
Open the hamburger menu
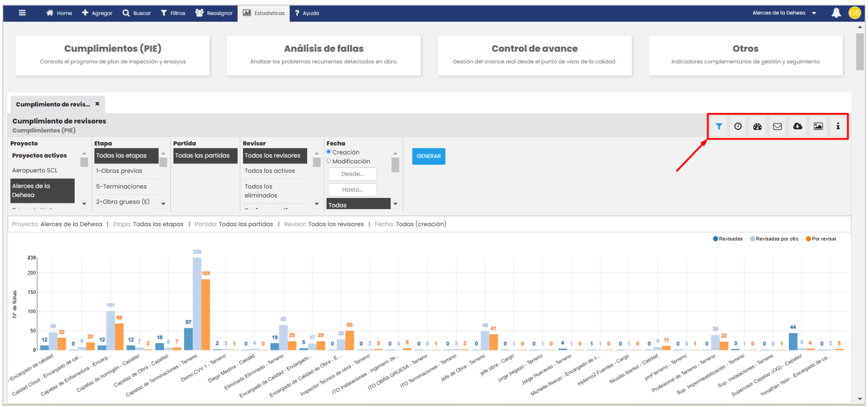22,13
